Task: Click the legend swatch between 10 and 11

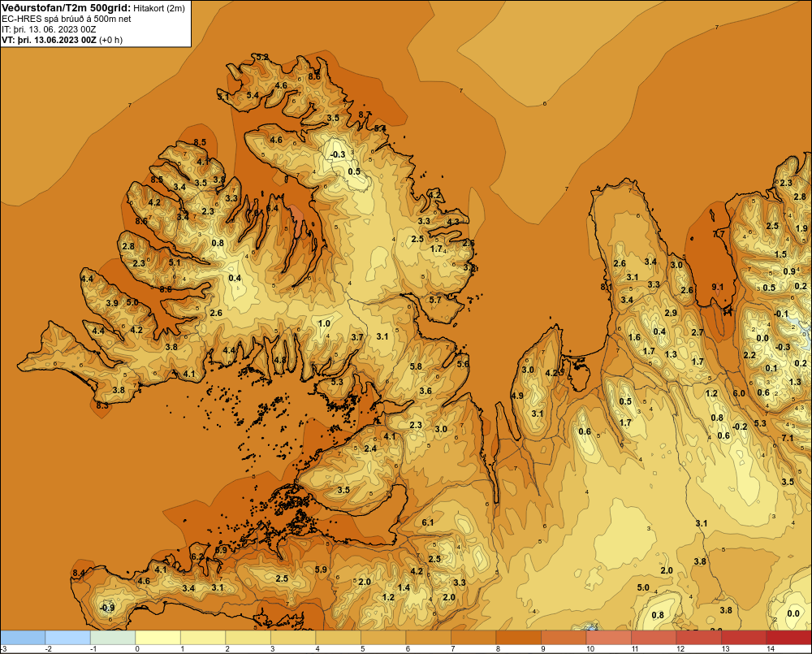Action: pos(608,638)
